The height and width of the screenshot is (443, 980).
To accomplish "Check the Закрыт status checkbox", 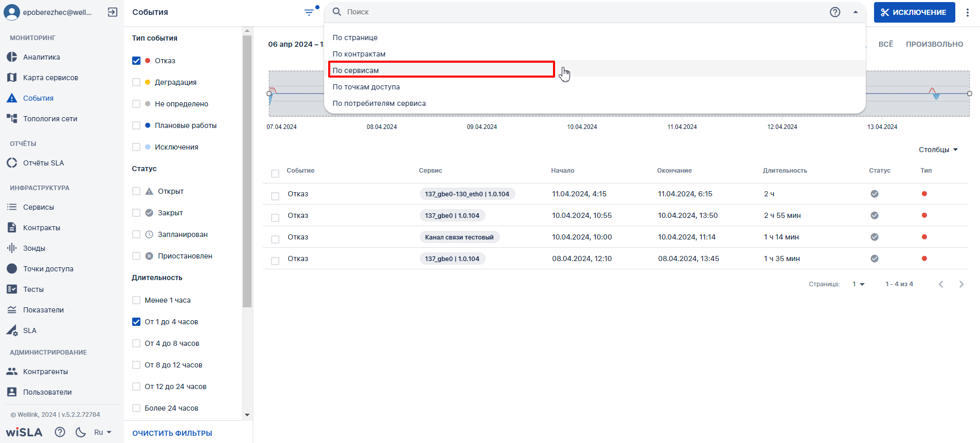I will [136, 213].
